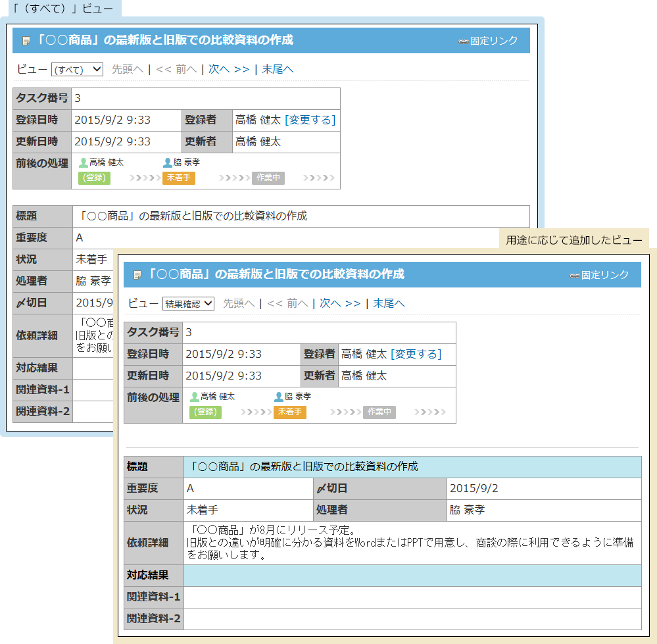Open 固定リンク in the front window
This screenshot has width=657, height=644.
(604, 275)
